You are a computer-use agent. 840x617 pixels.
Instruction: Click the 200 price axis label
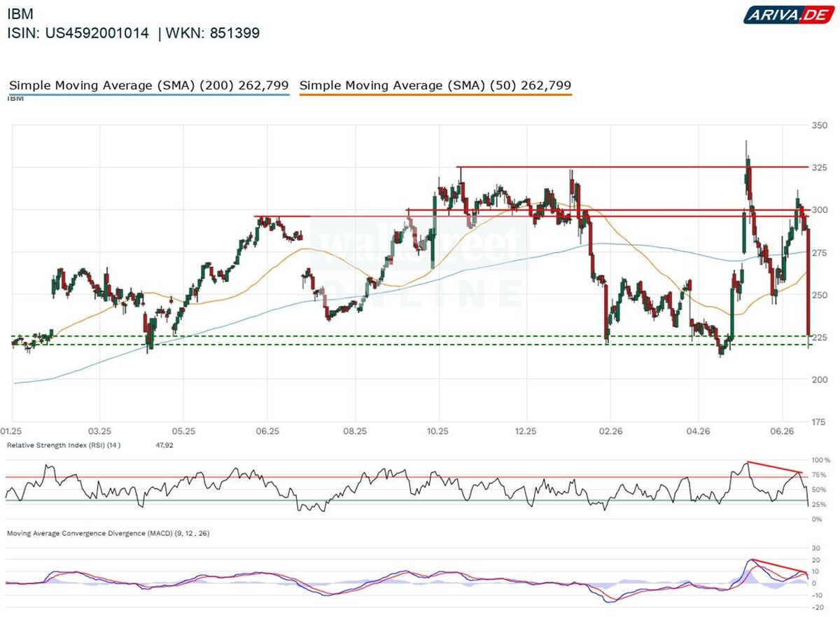tap(820, 380)
